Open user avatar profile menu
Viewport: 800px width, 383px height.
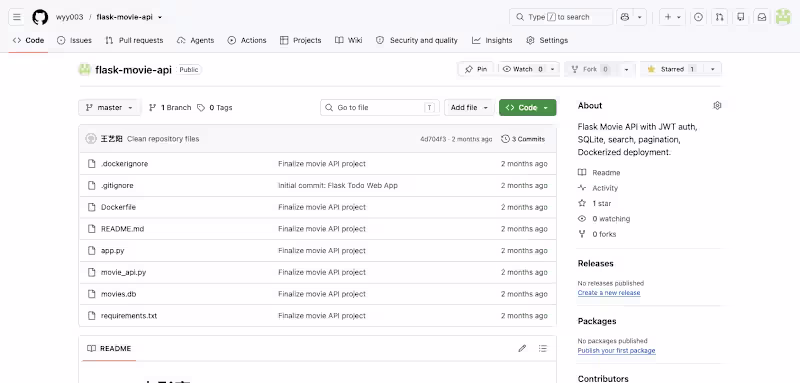click(x=783, y=17)
